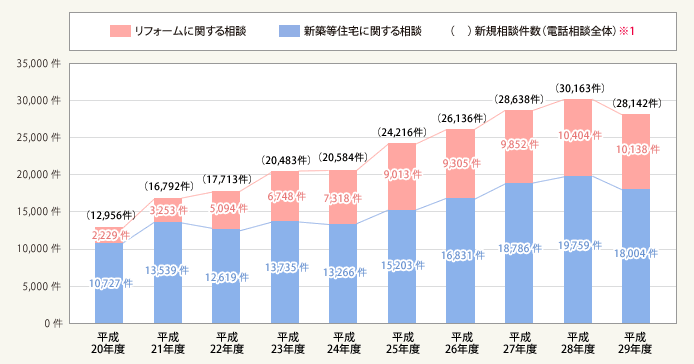
Task: Click the total label (30,163件)
Action: coord(580,88)
